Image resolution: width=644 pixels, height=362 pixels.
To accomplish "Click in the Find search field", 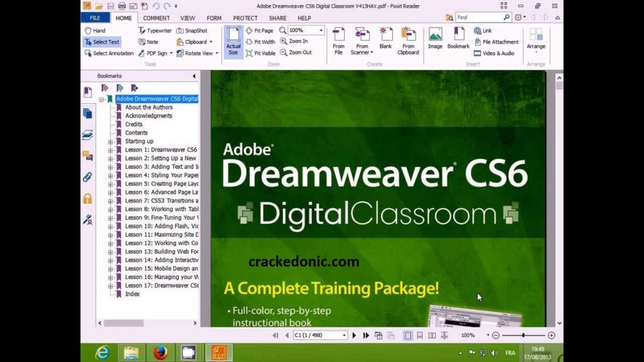I will pyautogui.click(x=479, y=18).
